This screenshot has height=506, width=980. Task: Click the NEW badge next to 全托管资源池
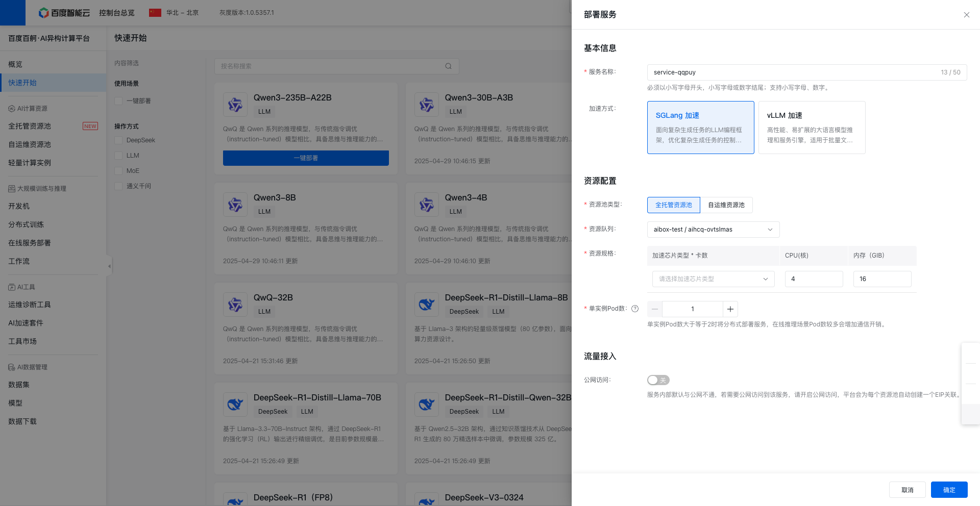90,126
